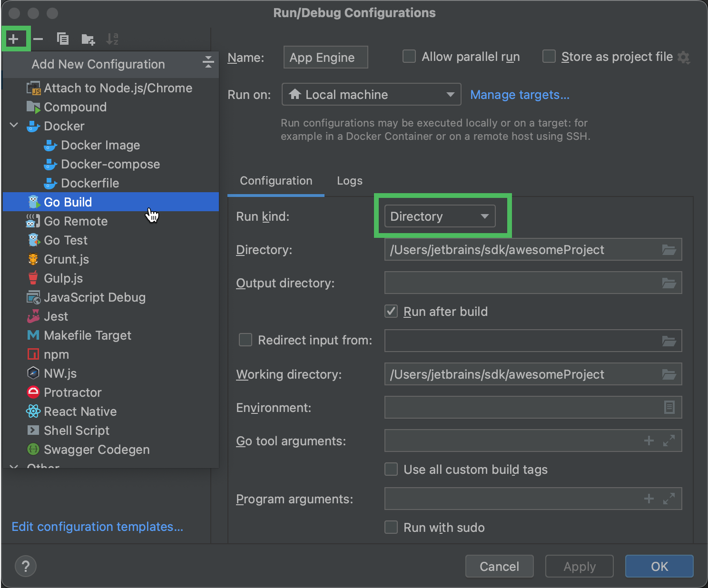Viewport: 708px width, 588px height.
Task: Expand the Go tool arguments field icon
Action: point(670,441)
